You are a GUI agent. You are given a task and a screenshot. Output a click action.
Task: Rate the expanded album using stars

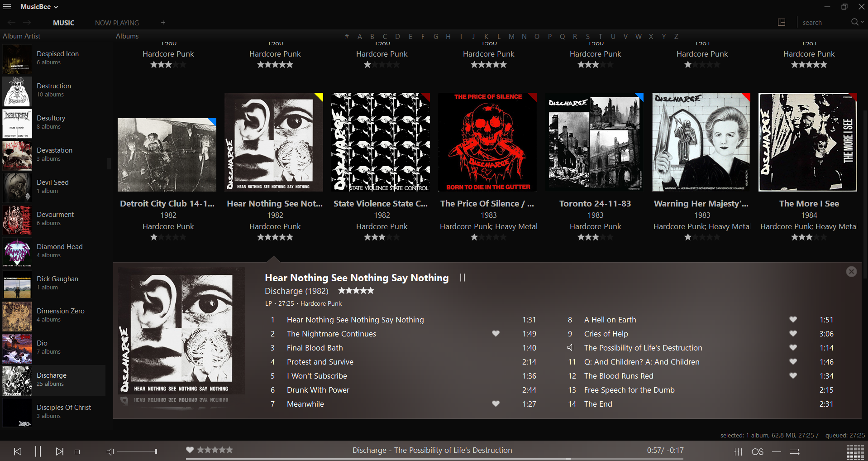coord(356,291)
